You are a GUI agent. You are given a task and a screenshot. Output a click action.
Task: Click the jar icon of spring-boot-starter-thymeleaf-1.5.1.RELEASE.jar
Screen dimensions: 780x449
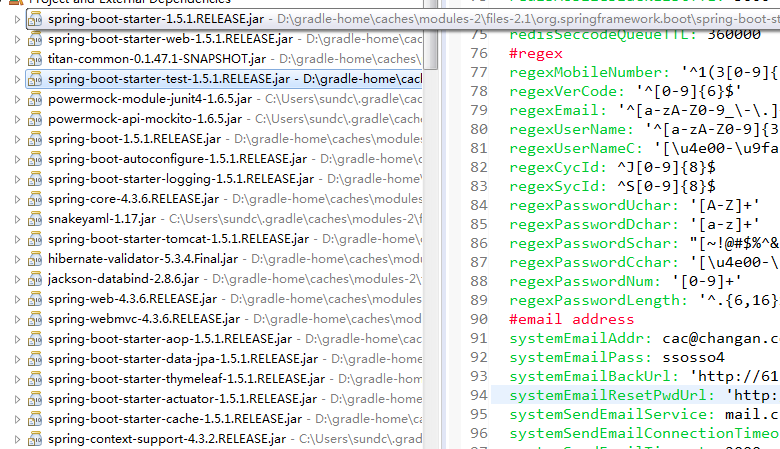[x=35, y=379]
